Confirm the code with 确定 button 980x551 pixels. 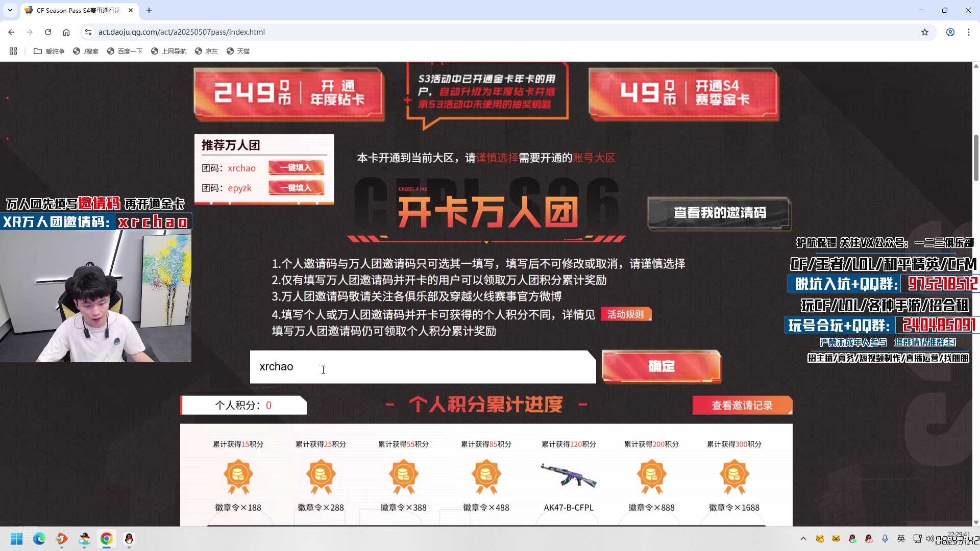(661, 366)
